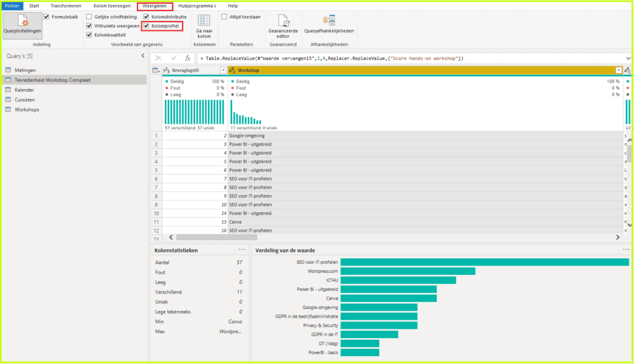Uncheck the Kolomkwaliteit option

coord(89,35)
